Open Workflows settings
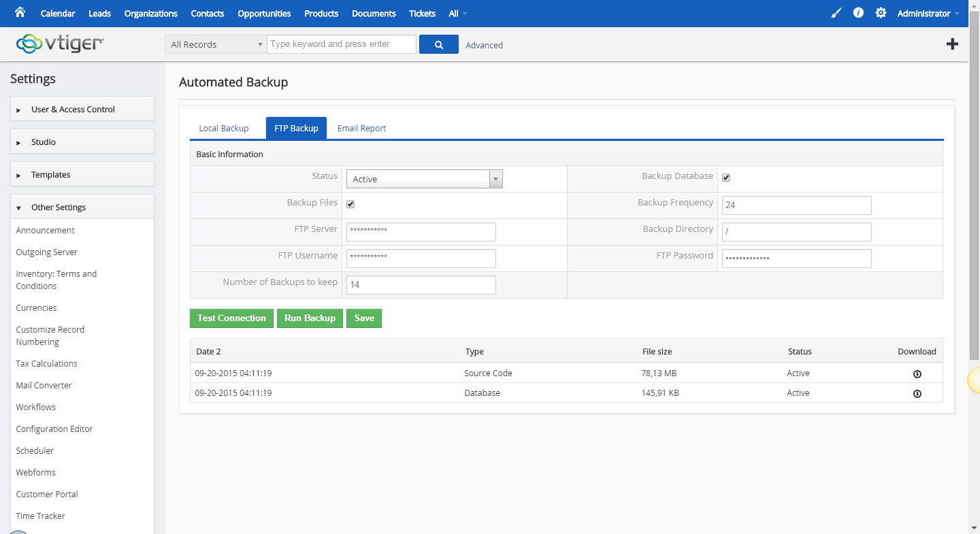980x534 pixels. point(36,407)
